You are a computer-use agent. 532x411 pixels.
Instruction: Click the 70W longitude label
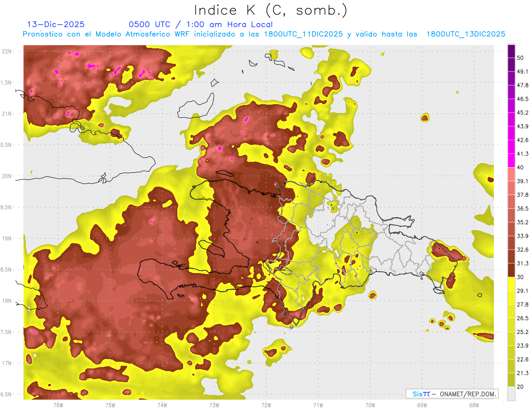(x=370, y=405)
